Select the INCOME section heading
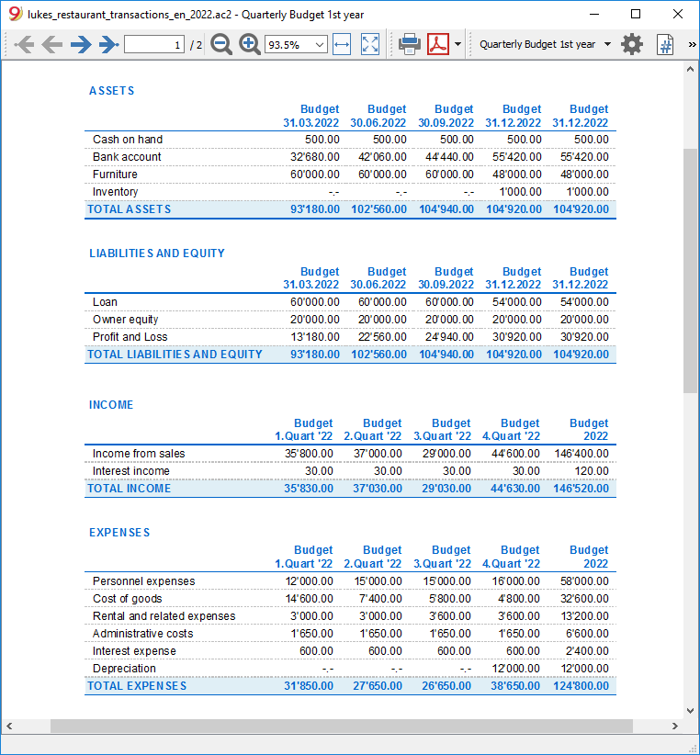 click(x=111, y=405)
